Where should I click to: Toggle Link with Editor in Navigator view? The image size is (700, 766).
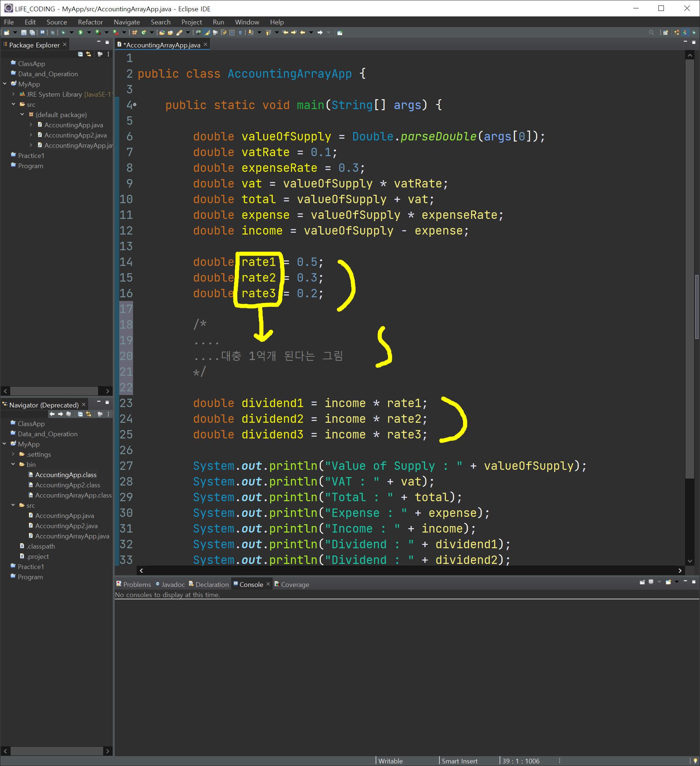(x=89, y=414)
